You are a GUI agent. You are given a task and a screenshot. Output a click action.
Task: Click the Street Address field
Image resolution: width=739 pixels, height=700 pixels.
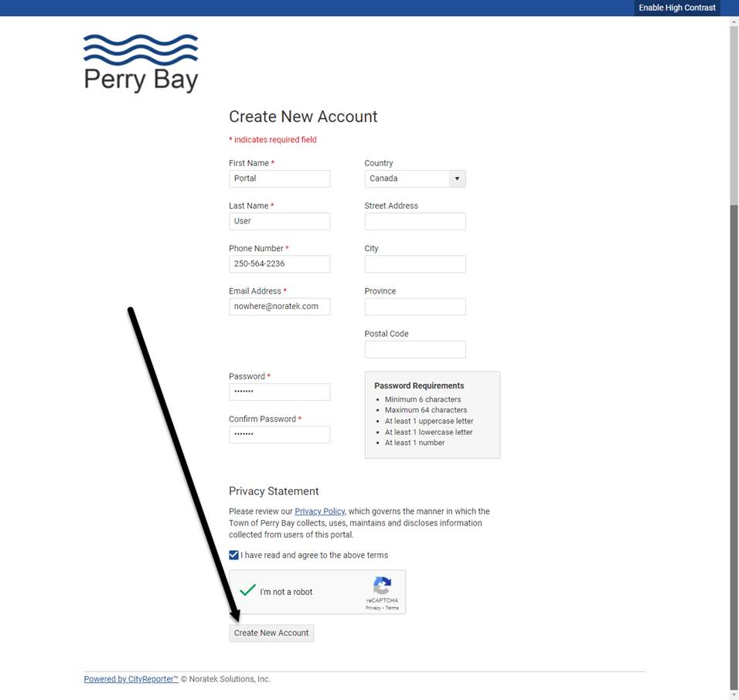click(x=415, y=221)
